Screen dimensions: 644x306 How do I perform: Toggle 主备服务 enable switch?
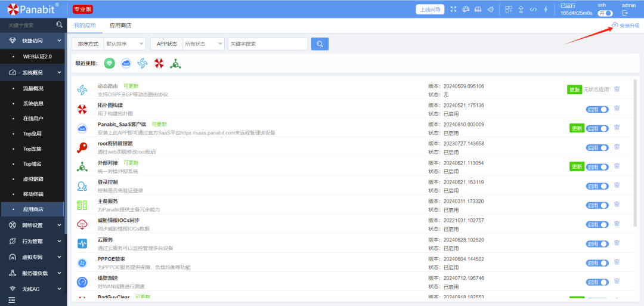click(x=597, y=205)
